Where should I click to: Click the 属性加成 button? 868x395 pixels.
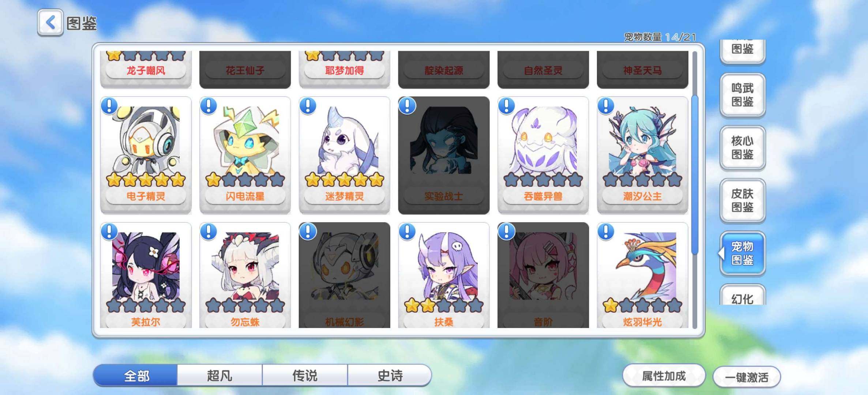pos(664,376)
